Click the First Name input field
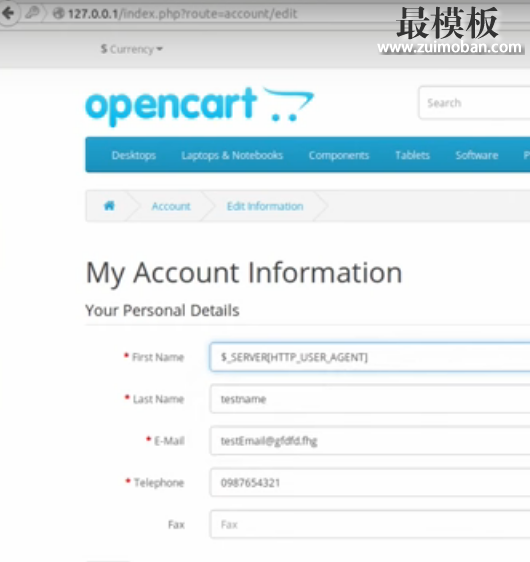This screenshot has width=530, height=562. coord(370,357)
